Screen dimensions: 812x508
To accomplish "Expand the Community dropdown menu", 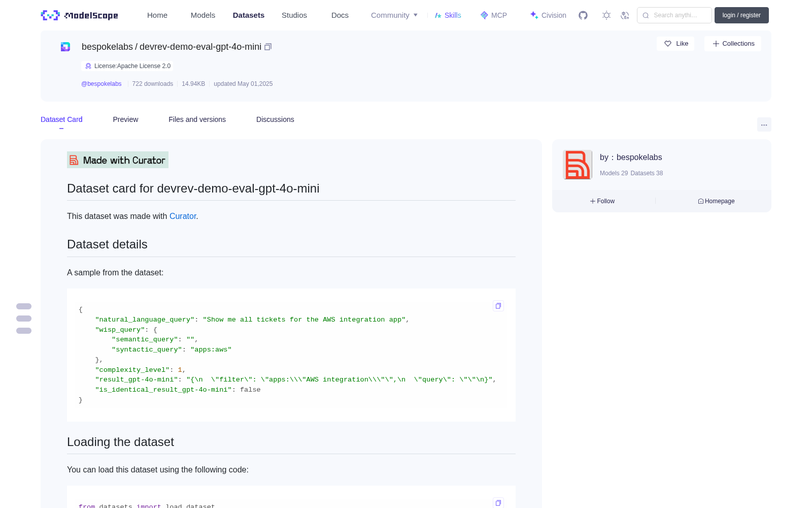I will (x=394, y=15).
